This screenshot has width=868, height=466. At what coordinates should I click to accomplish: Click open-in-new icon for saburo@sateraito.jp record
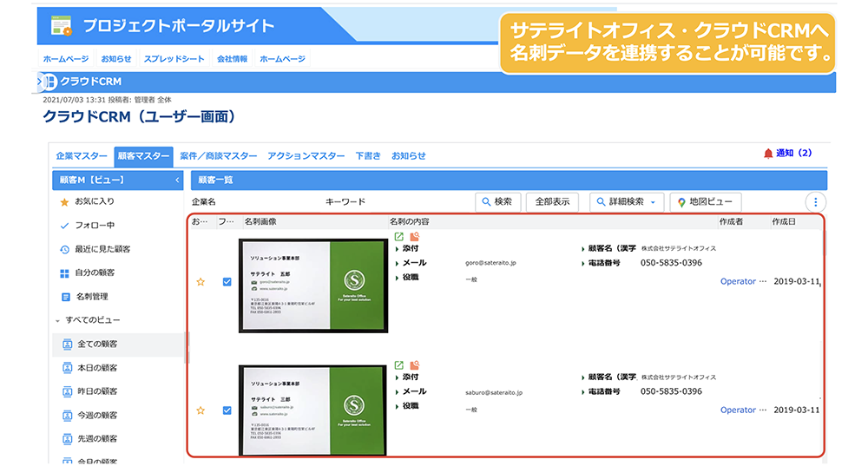pos(398,365)
